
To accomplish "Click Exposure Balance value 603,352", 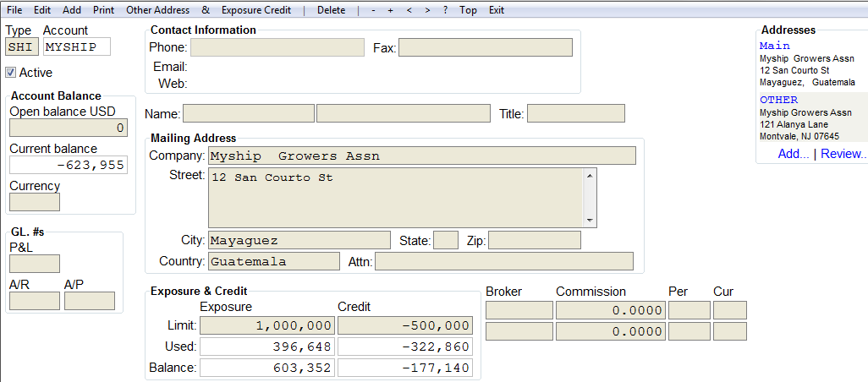I will pyautogui.click(x=266, y=368).
